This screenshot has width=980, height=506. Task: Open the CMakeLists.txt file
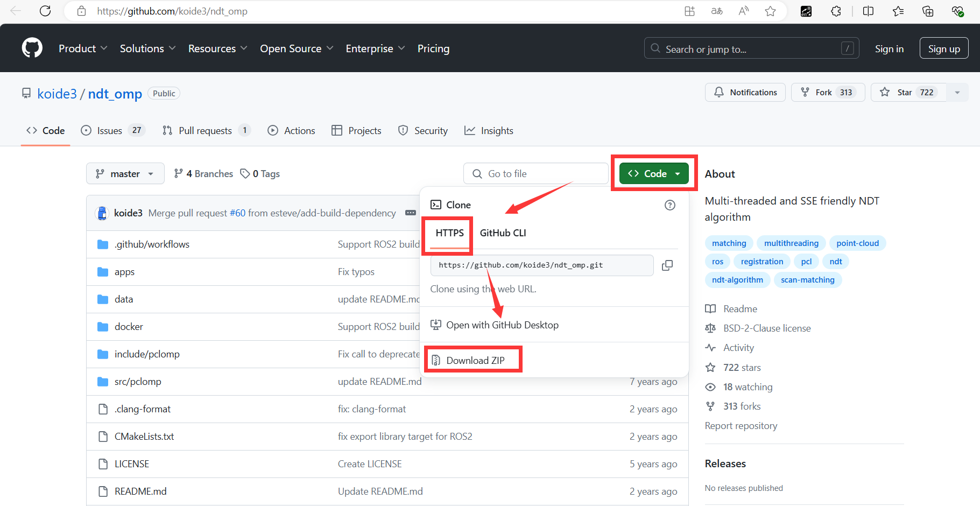tap(144, 437)
